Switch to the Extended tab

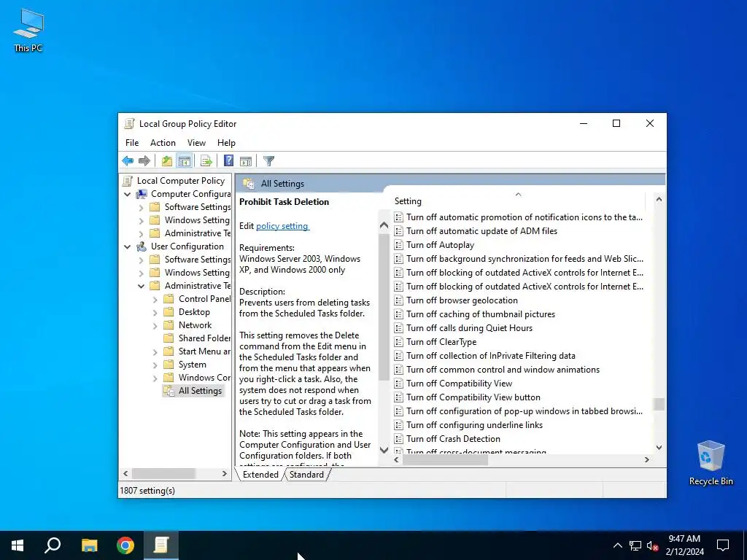click(x=260, y=475)
